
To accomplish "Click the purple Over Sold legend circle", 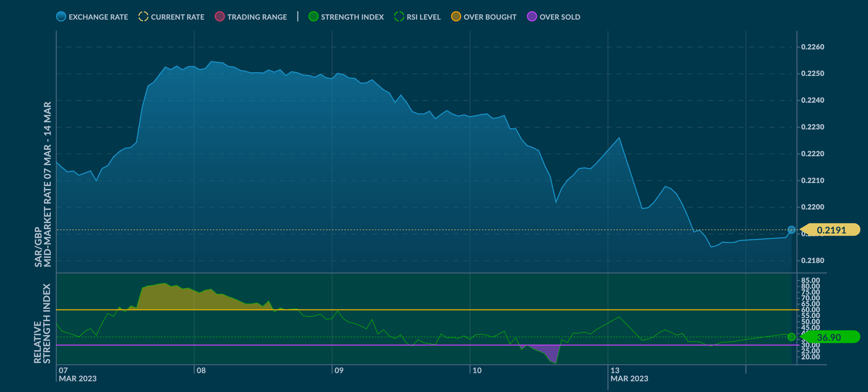I will tap(532, 17).
